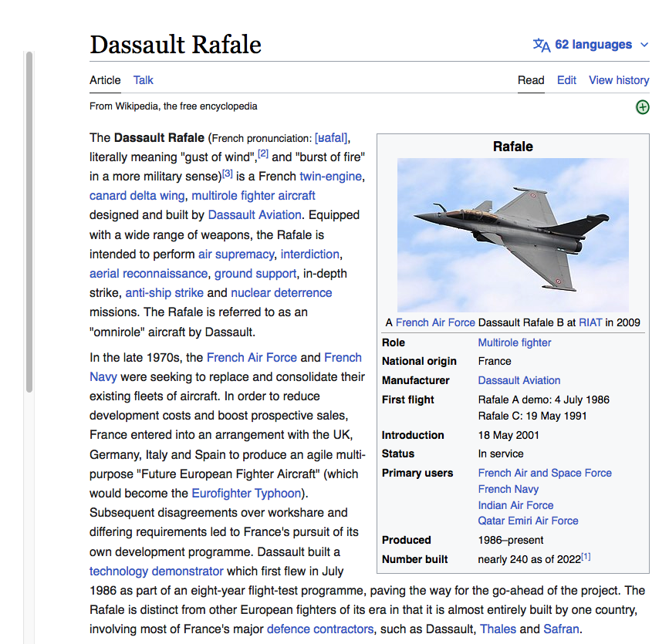Open the Indian Air Force link
The height and width of the screenshot is (644, 669).
point(515,505)
